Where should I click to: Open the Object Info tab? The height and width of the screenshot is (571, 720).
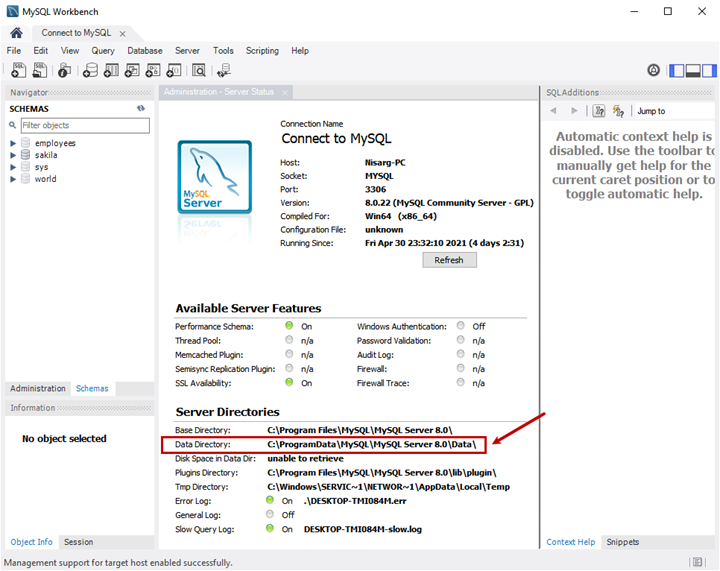(x=32, y=542)
